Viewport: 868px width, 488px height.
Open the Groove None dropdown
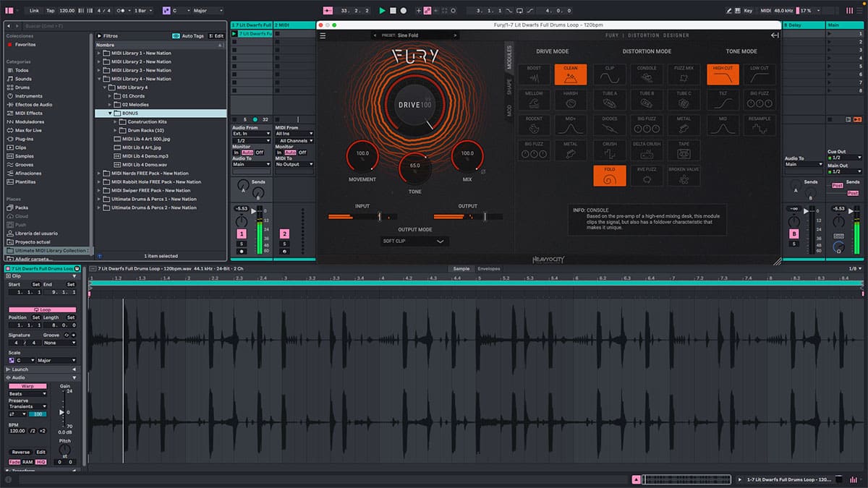[x=59, y=343]
